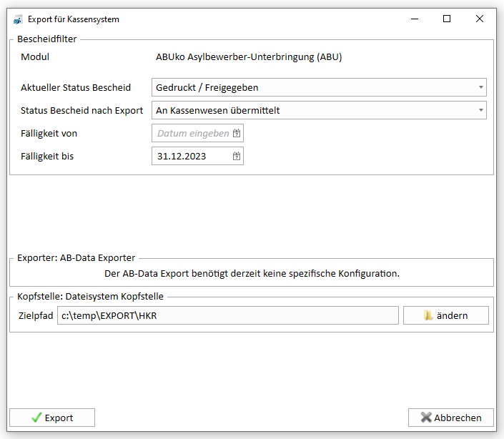This screenshot has height=439, width=504.
Task: Cancel with the Abbrechen button
Action: (451, 418)
